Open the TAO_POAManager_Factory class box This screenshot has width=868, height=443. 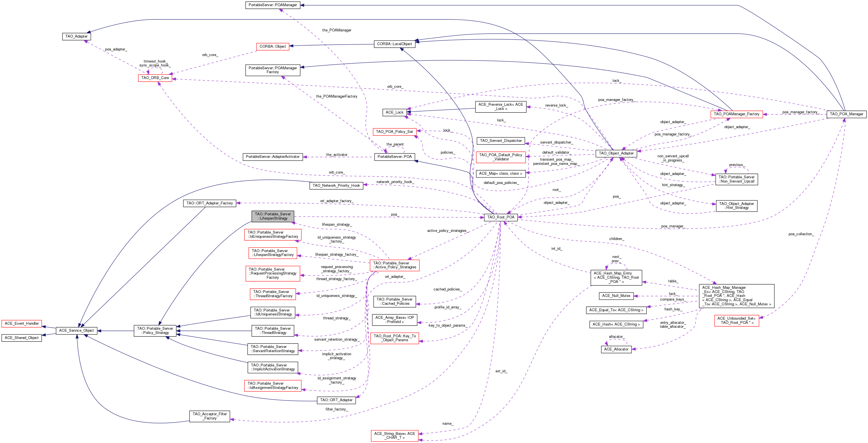736,114
